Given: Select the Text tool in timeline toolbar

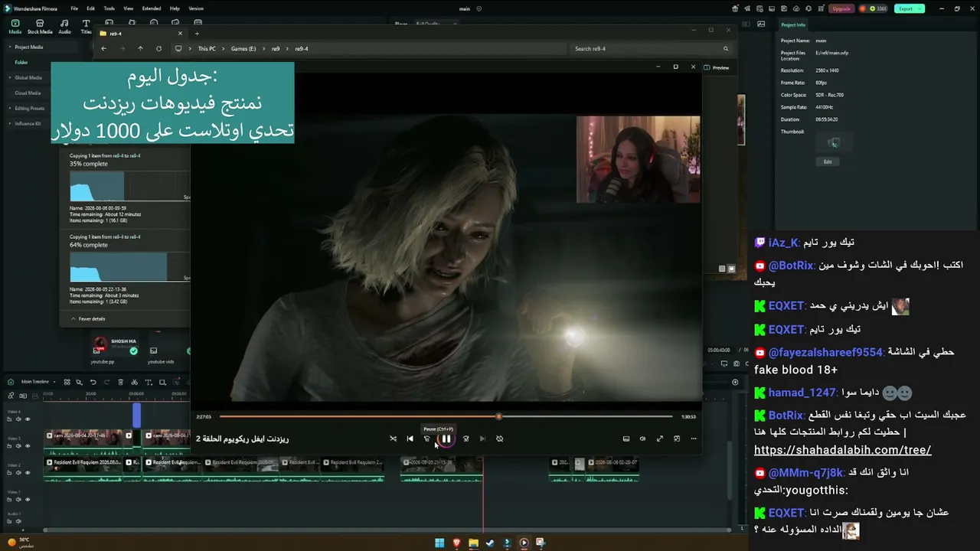Looking at the screenshot, I should point(149,382).
